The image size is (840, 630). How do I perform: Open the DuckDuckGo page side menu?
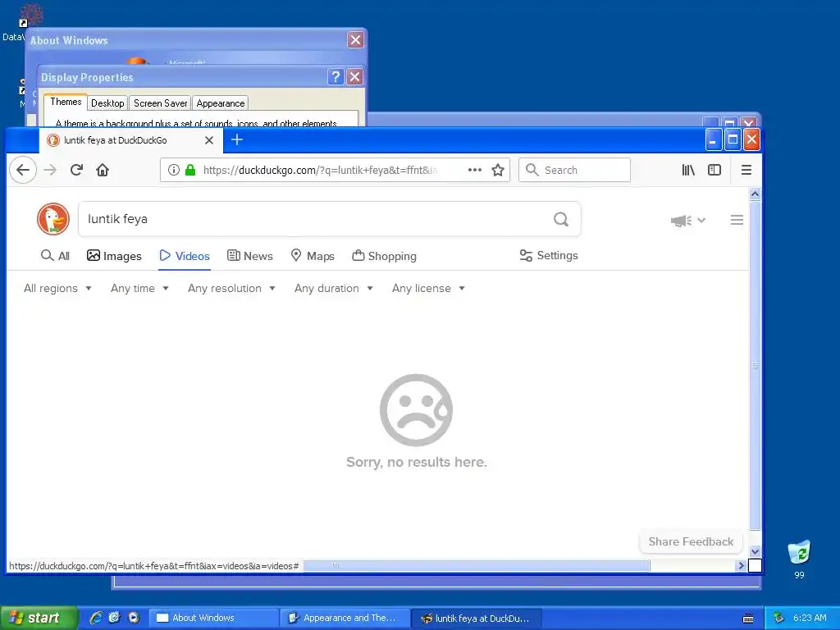click(x=737, y=220)
